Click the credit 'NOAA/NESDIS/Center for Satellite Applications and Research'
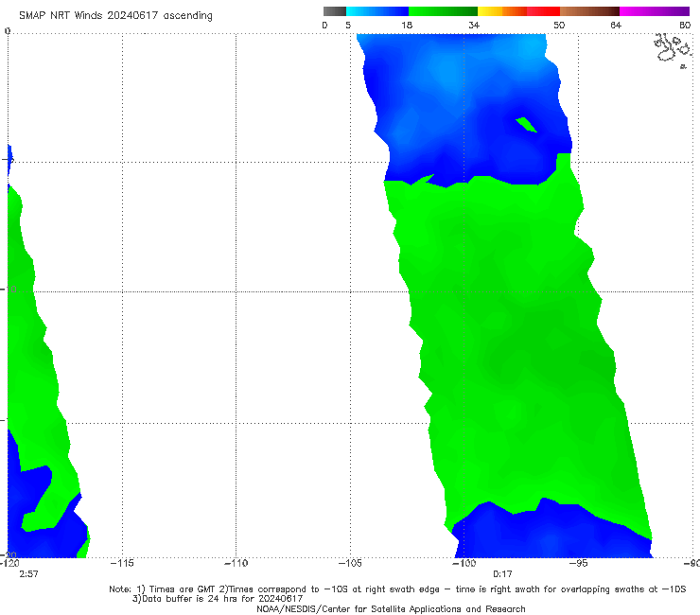Viewport: 700px width, 615px height. click(391, 609)
